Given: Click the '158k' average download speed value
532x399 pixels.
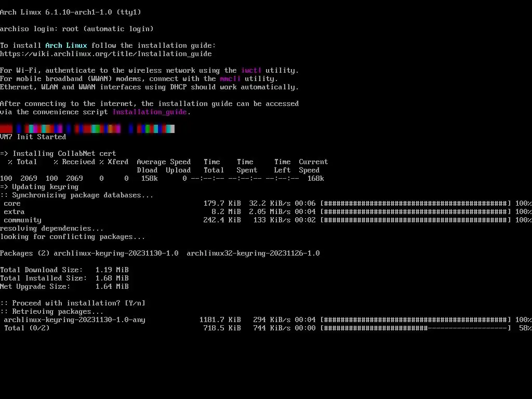Looking at the screenshot, I should pos(149,179).
